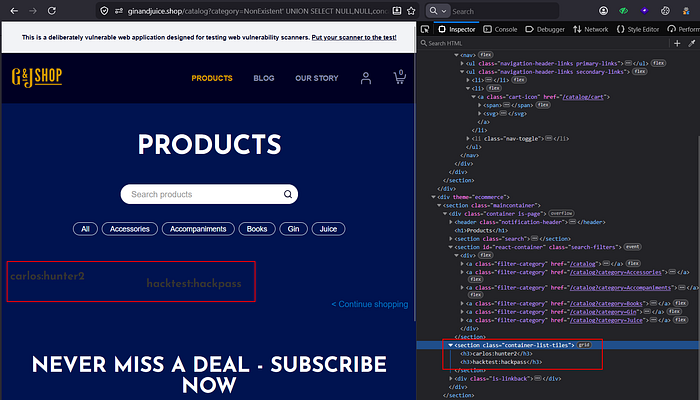Open PRODUCTS in shop navigation

[x=212, y=78]
